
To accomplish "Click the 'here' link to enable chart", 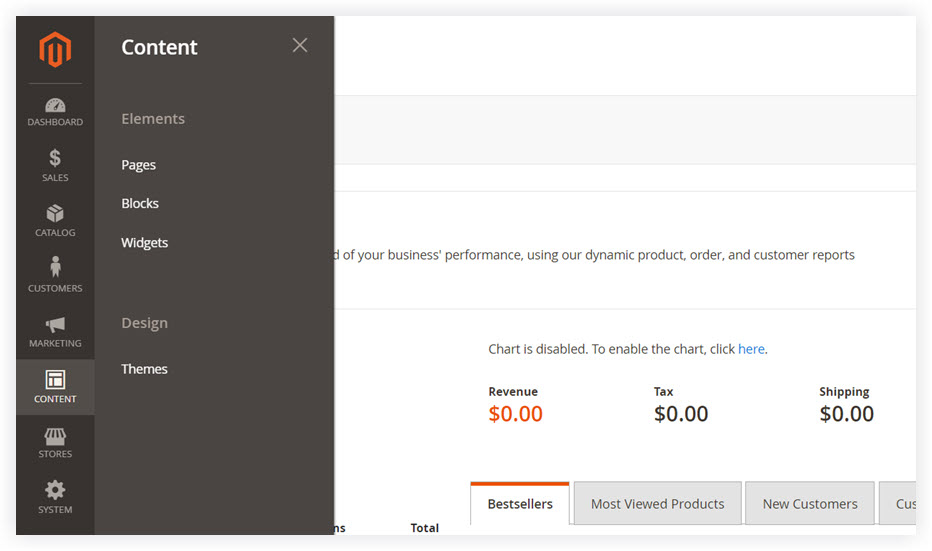I will coord(751,349).
